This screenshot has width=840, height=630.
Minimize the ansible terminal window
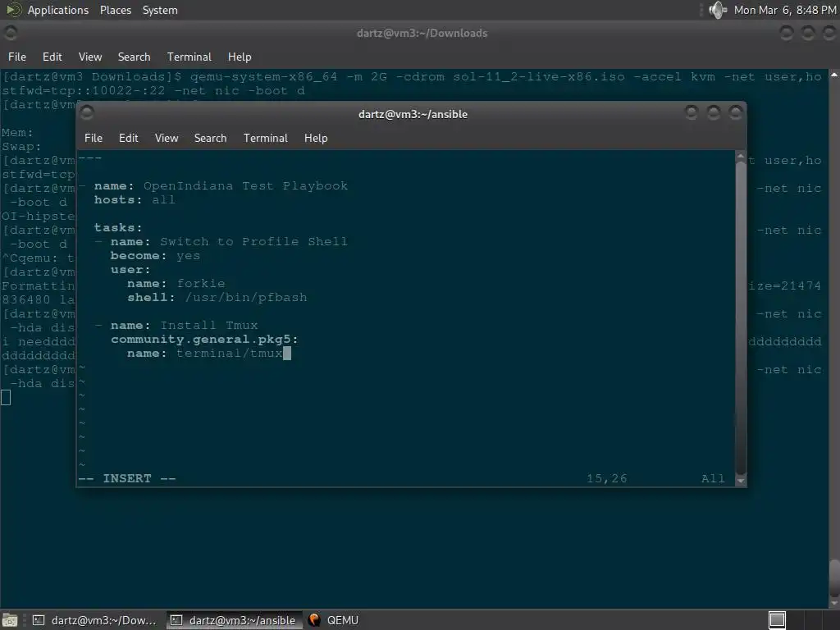pos(691,112)
